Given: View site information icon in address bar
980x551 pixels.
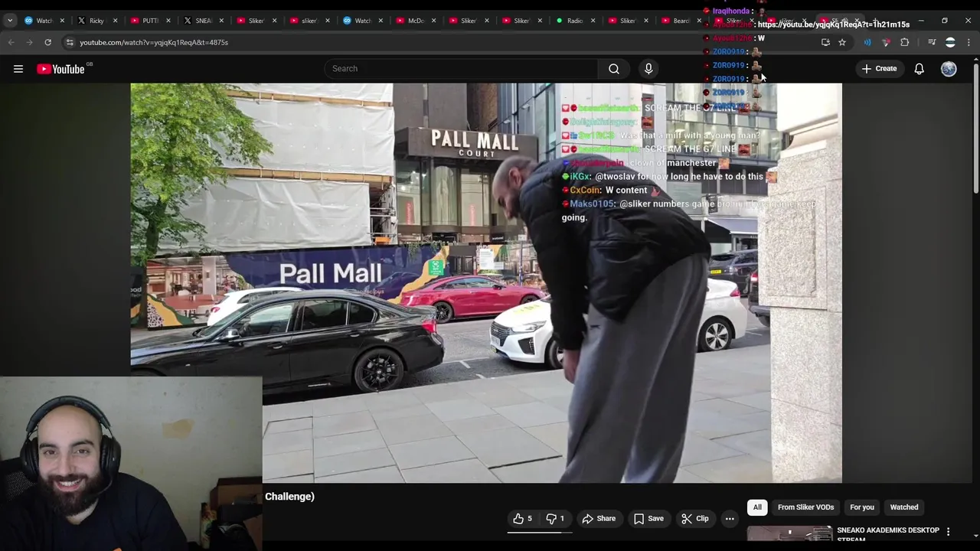Looking at the screenshot, I should [70, 42].
